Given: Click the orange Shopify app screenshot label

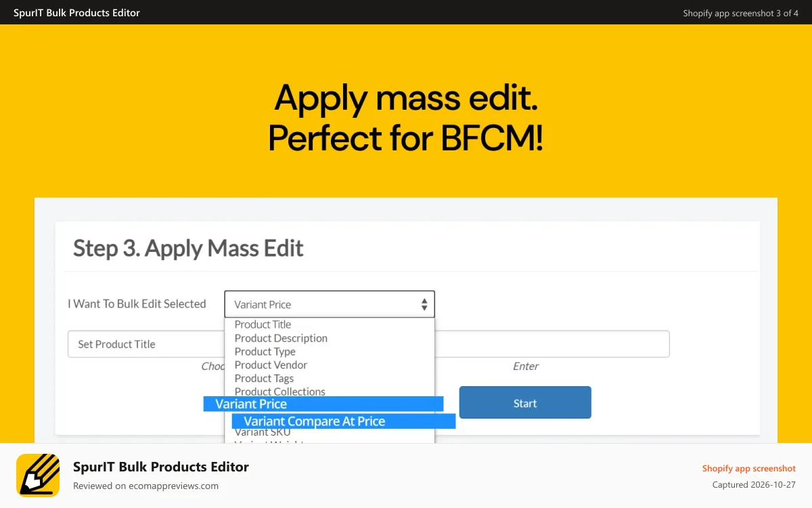Looking at the screenshot, I should 749,469.
